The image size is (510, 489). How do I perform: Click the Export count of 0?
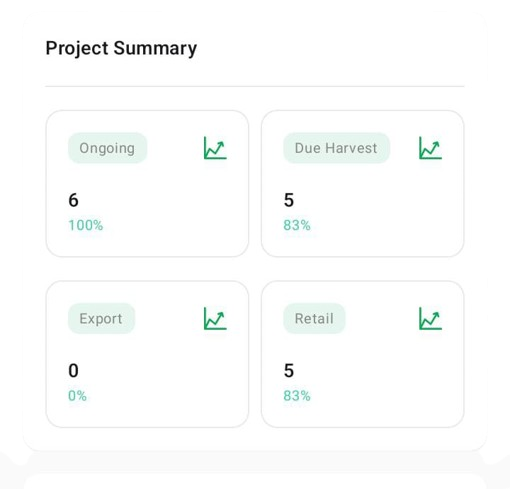point(73,371)
